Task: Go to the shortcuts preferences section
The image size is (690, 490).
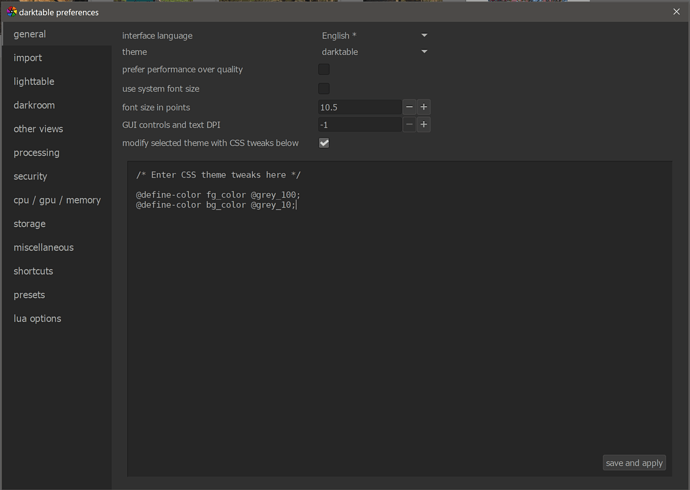Action: pos(33,271)
